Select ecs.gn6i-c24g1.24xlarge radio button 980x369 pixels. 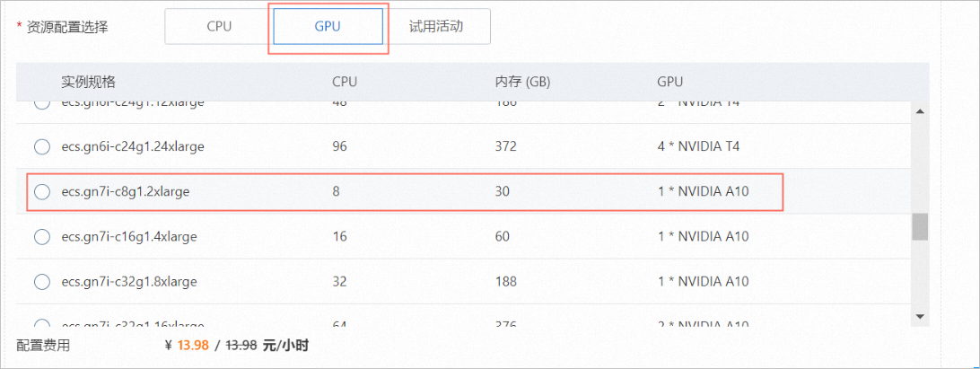pos(42,146)
